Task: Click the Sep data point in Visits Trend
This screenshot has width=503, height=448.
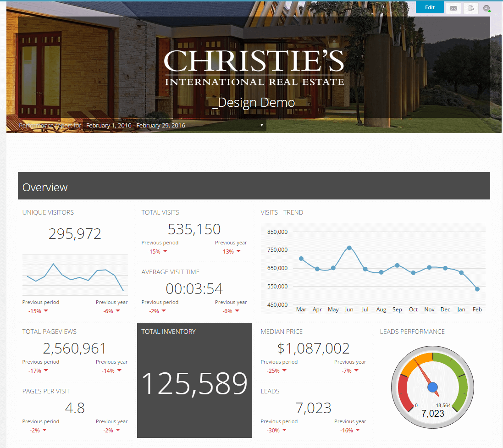Action: point(397,265)
